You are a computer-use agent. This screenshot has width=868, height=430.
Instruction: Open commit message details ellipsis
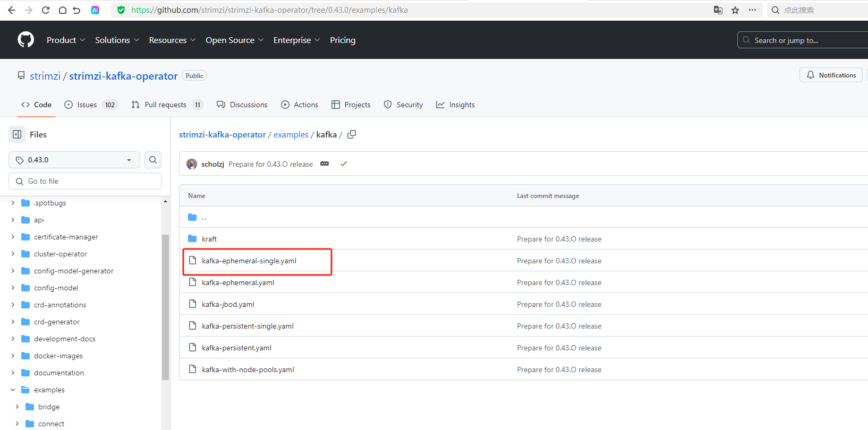[325, 164]
